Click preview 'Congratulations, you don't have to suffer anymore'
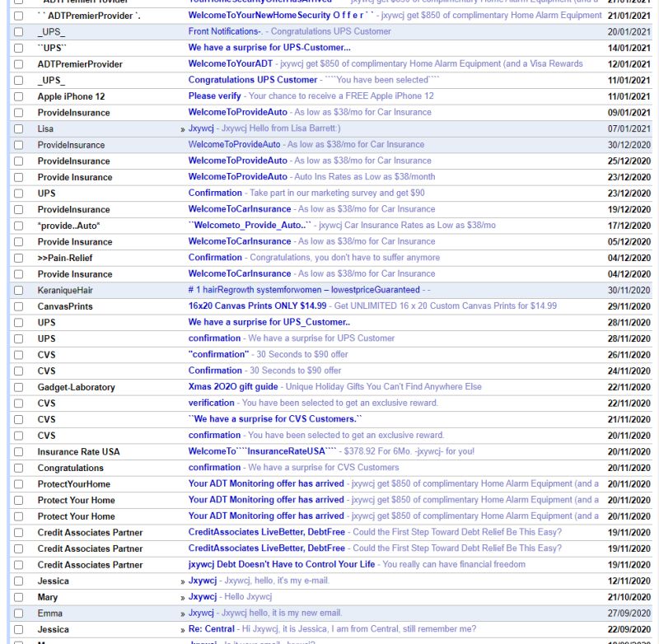This screenshot has height=644, width=659. pyautogui.click(x=344, y=258)
